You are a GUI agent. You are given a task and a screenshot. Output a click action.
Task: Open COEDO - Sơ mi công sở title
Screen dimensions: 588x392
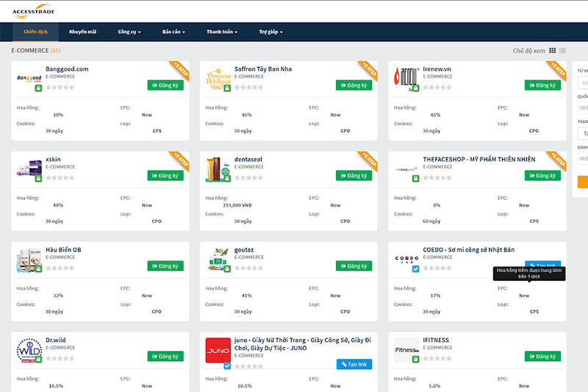(469, 250)
